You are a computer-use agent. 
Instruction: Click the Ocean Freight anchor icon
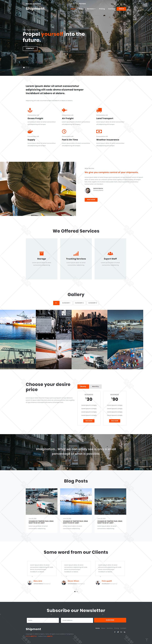coord(30,110)
